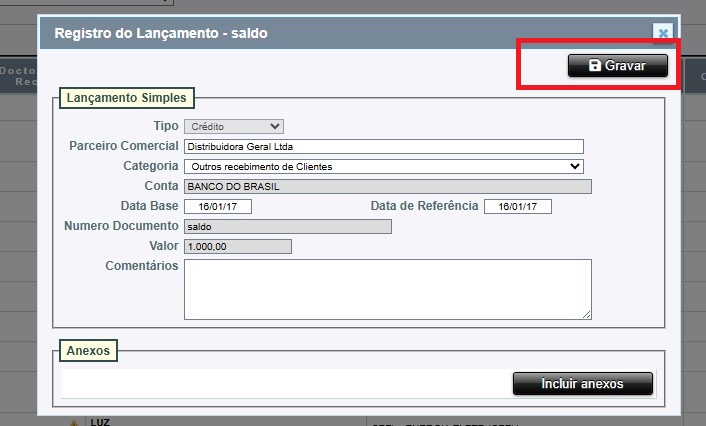The height and width of the screenshot is (426, 706).
Task: Close the Registro do Lançamento dialog
Action: pyautogui.click(x=662, y=32)
